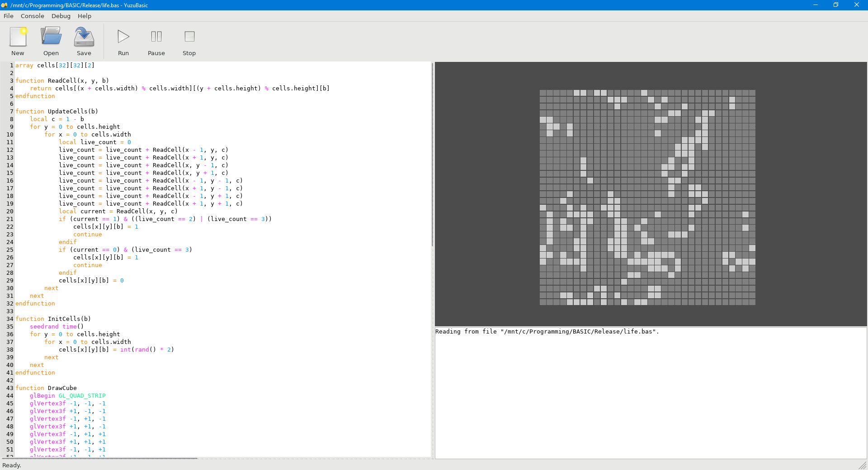Image resolution: width=868 pixels, height=470 pixels.
Task: Click line number 21 in the gutter
Action: click(9, 219)
